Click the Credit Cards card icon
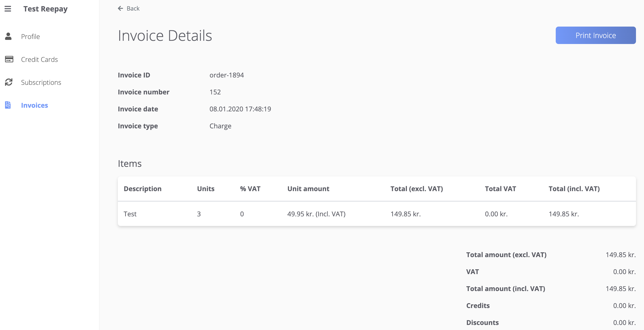This screenshot has width=644, height=330. click(9, 59)
